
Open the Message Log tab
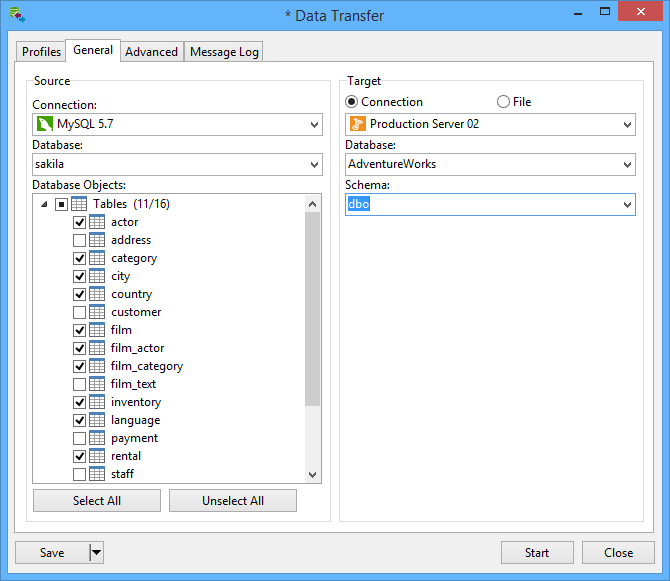(224, 52)
